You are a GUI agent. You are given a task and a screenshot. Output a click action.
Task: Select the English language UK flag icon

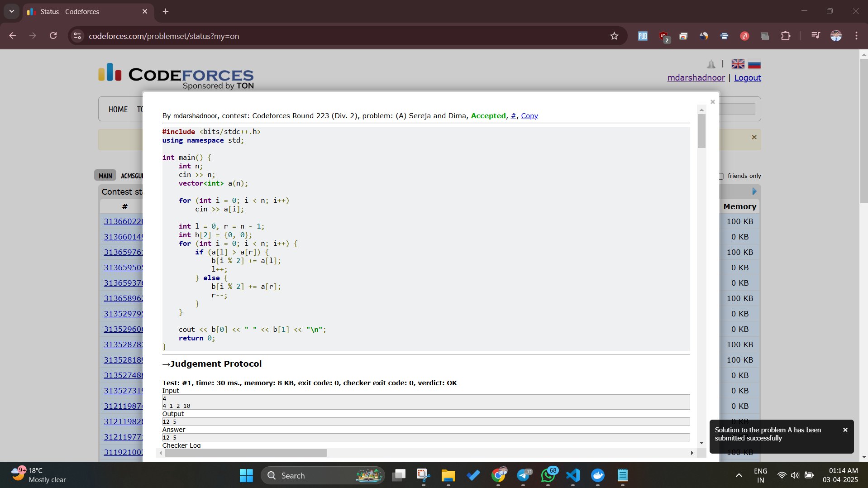738,64
